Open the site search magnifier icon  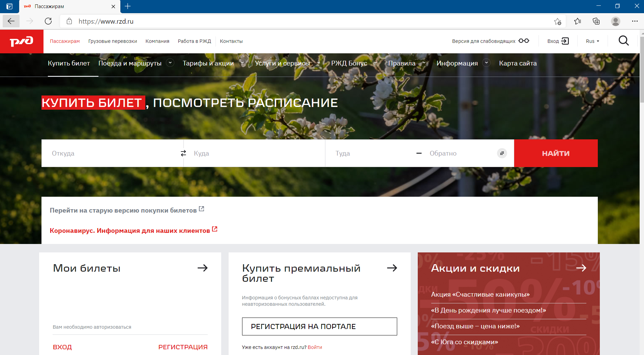tap(623, 41)
